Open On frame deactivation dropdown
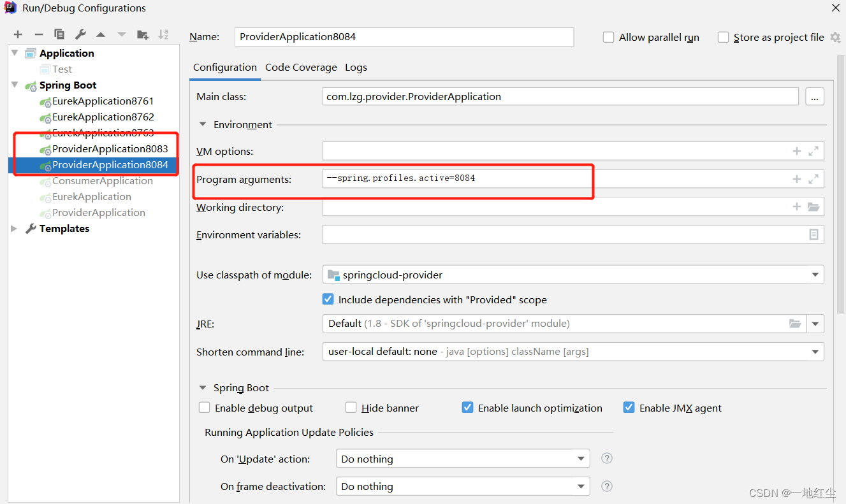Image resolution: width=846 pixels, height=504 pixels. click(581, 486)
